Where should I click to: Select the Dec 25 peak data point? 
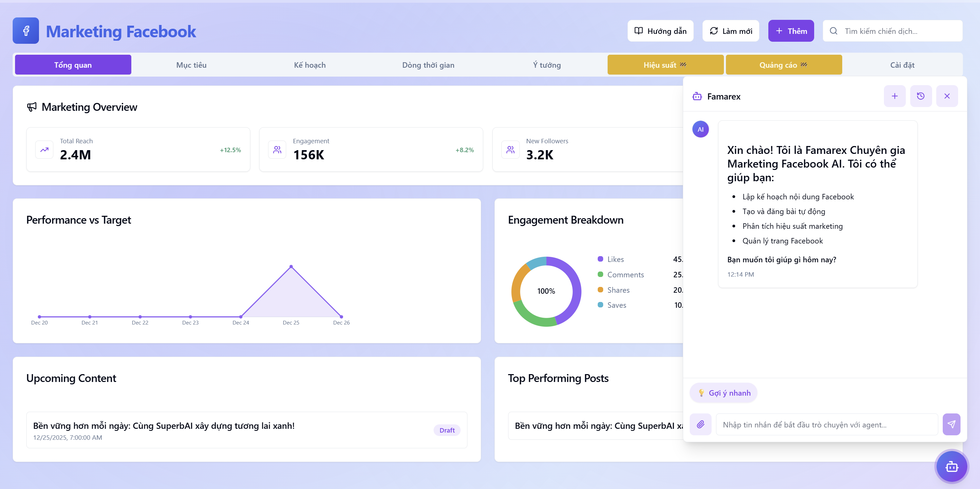(291, 266)
